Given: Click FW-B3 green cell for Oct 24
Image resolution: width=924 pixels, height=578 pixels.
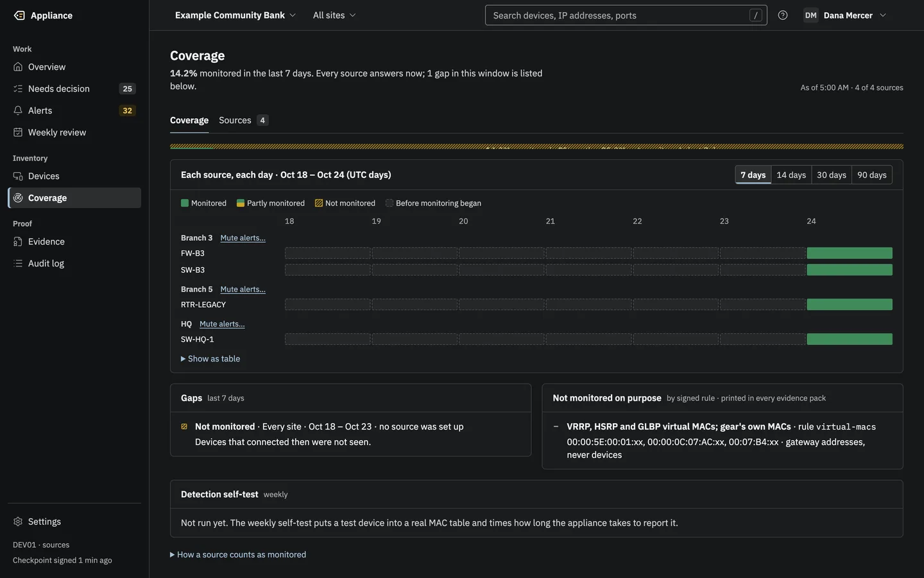Looking at the screenshot, I should 850,253.
